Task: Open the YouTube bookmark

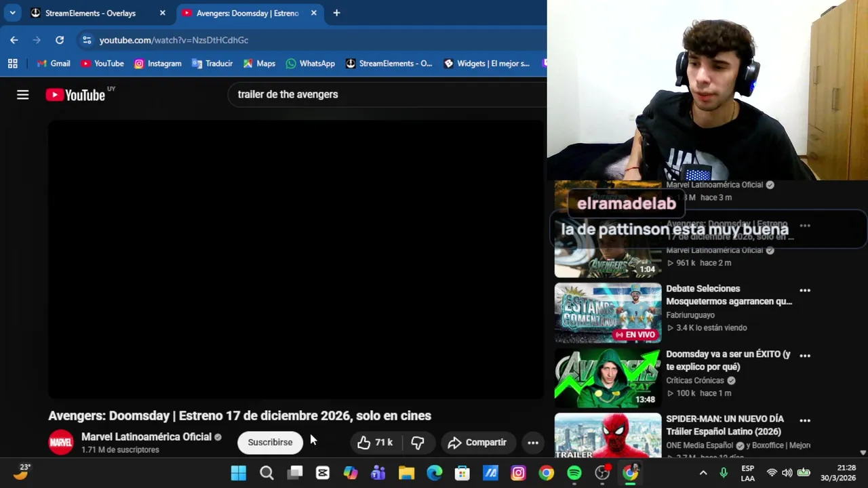Action: coord(102,63)
